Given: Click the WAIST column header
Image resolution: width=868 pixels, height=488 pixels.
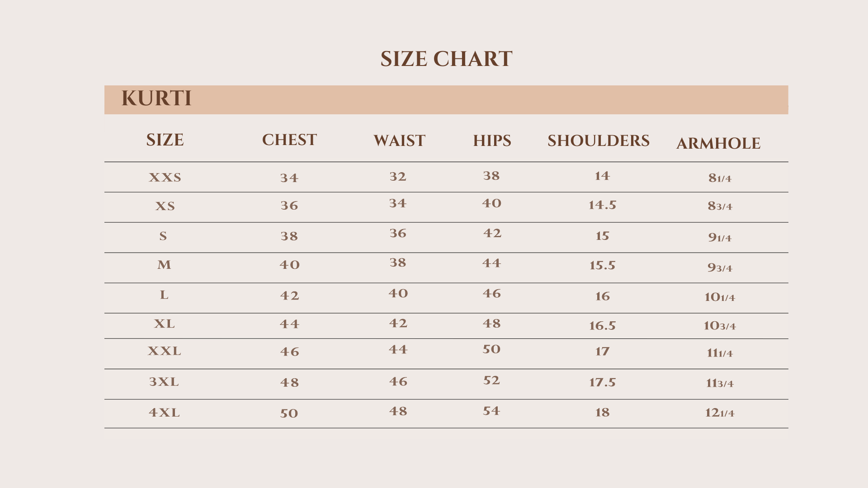Looking at the screenshot, I should pos(399,141).
